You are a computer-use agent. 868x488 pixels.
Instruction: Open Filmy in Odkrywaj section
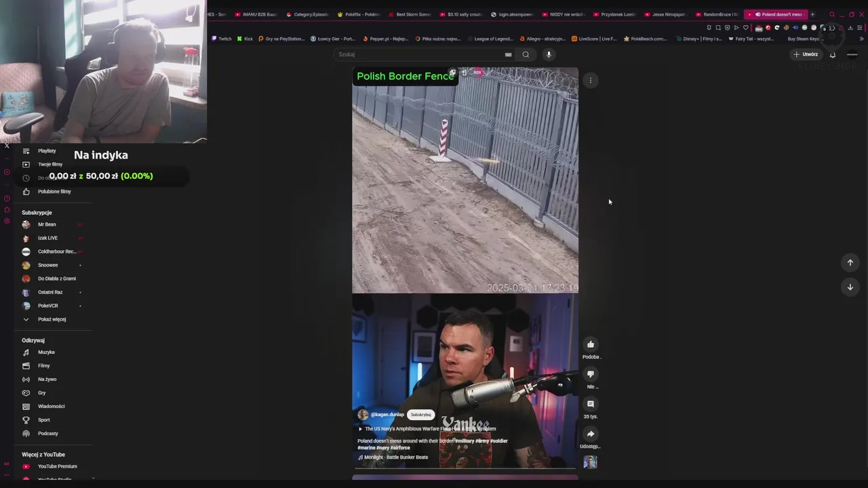tap(43, 366)
